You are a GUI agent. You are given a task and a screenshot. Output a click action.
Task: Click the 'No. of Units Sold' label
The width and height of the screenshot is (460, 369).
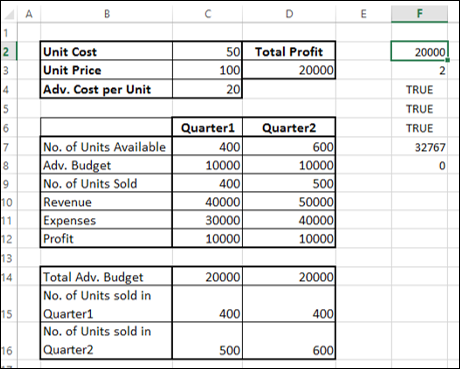tap(106, 183)
